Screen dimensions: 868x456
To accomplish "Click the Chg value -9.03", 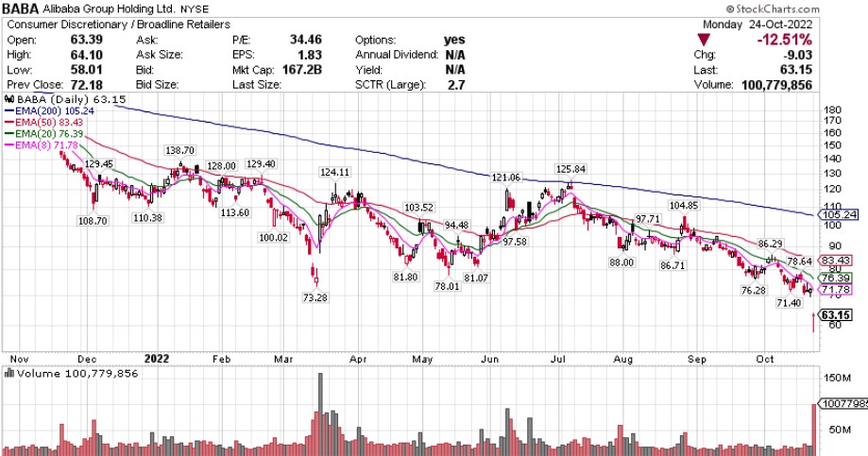I will pyautogui.click(x=796, y=55).
